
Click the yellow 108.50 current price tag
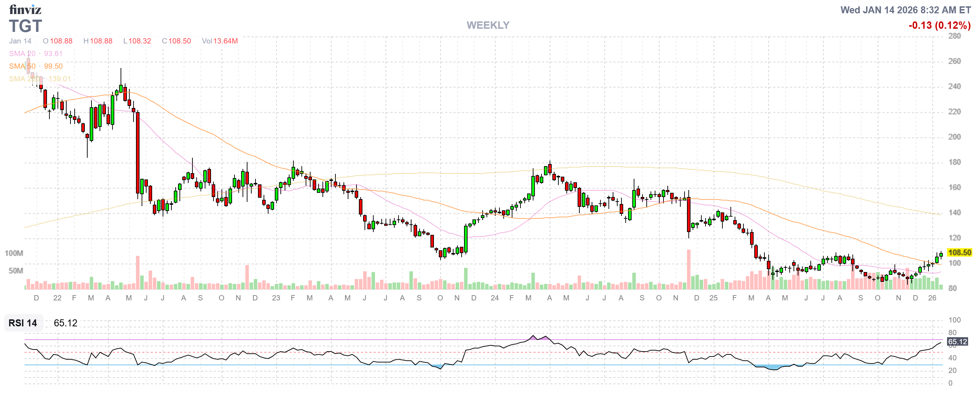tap(959, 252)
